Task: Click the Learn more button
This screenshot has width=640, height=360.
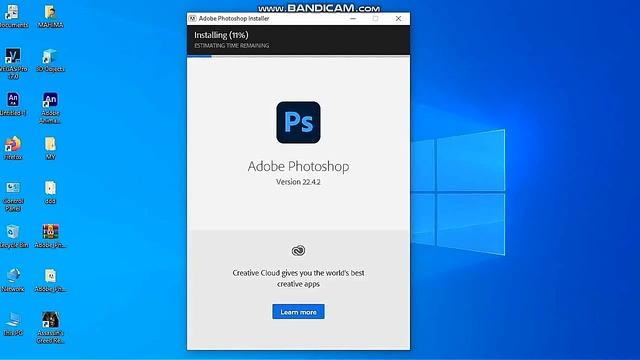Action: (x=298, y=311)
